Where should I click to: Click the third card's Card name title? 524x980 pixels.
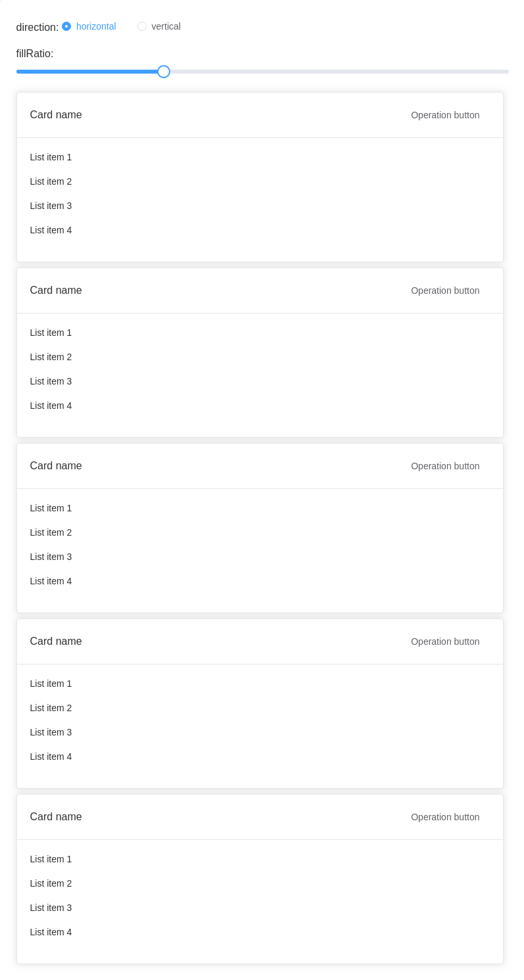[x=56, y=466]
